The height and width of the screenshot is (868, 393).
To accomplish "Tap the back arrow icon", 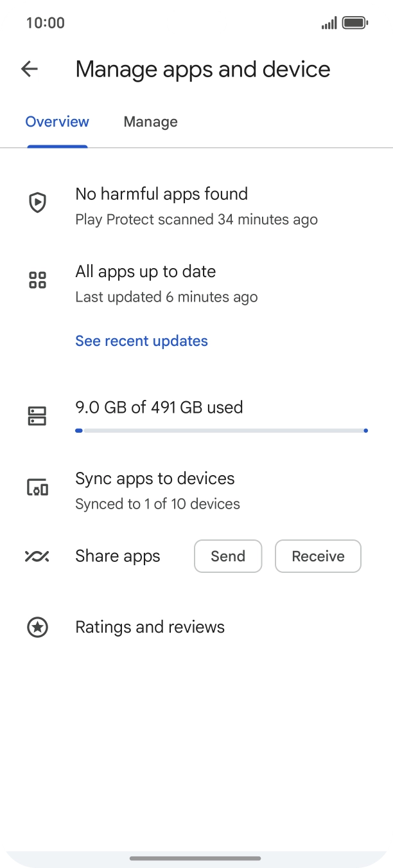I will [x=30, y=69].
